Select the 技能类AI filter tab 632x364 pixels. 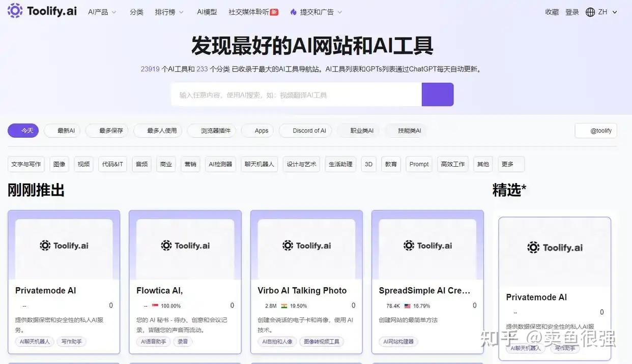coord(406,131)
